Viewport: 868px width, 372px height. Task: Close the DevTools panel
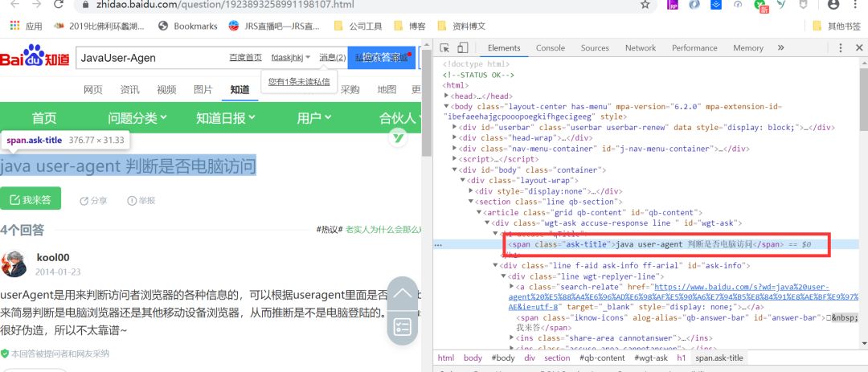click(x=859, y=48)
